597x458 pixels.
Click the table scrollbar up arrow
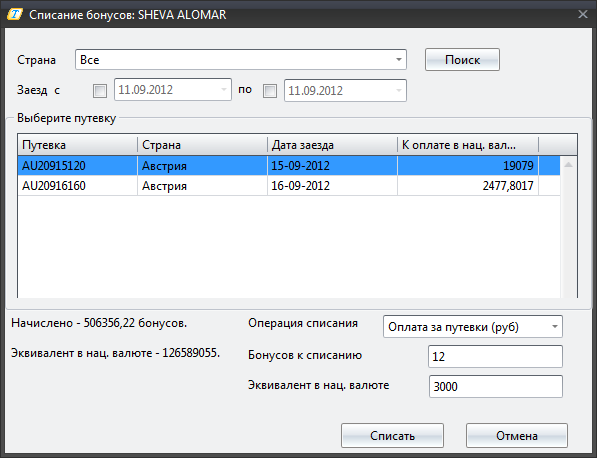click(568, 165)
